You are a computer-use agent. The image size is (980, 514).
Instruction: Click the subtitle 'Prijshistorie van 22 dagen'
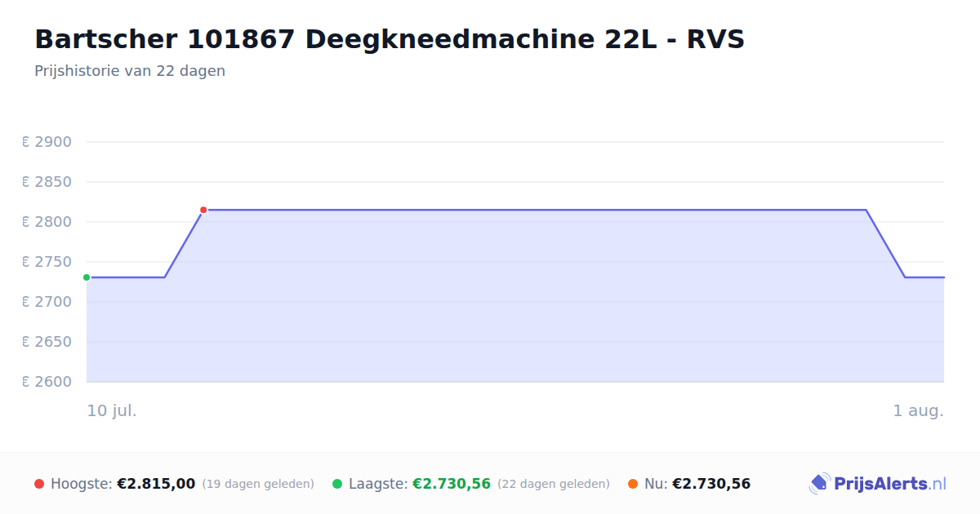click(x=130, y=71)
